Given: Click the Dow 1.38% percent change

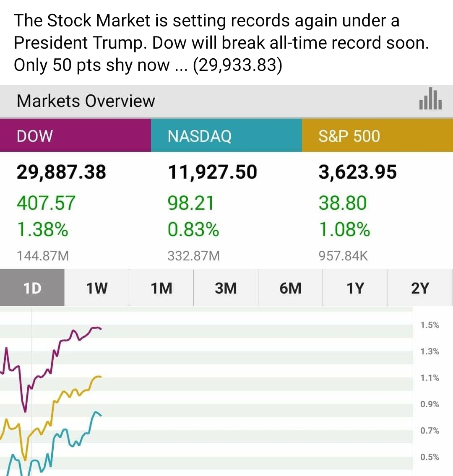Looking at the screenshot, I should pos(42,230).
